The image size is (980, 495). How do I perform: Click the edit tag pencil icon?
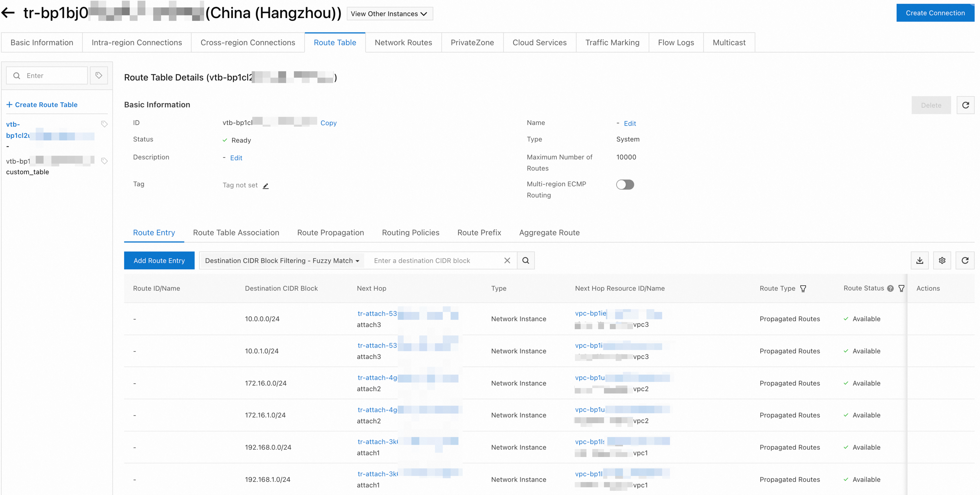tap(266, 186)
